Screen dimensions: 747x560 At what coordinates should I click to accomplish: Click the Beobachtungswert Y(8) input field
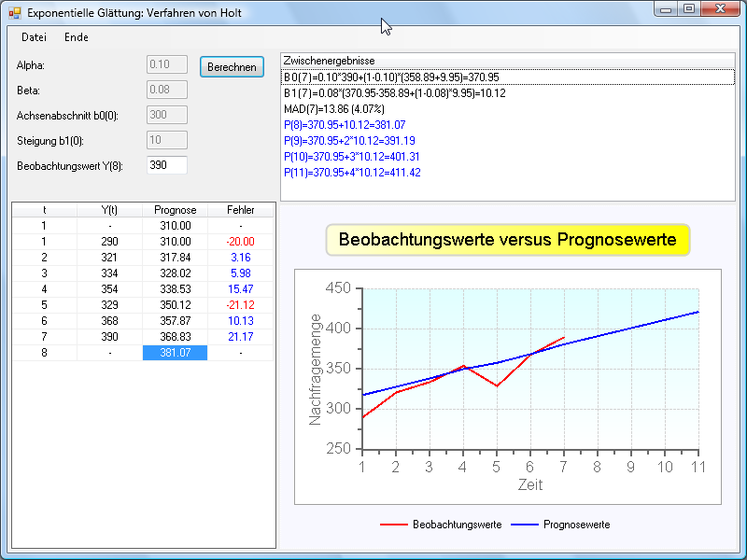167,165
